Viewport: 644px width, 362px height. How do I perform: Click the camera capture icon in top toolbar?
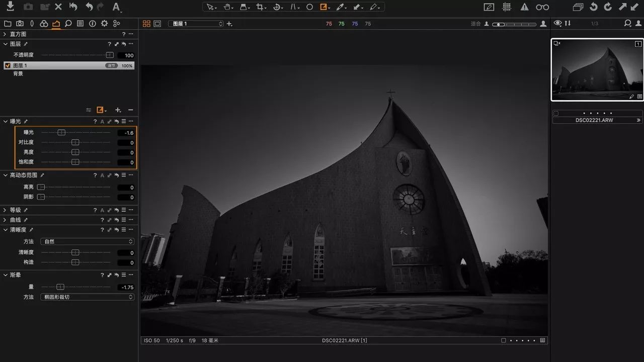[x=28, y=7]
